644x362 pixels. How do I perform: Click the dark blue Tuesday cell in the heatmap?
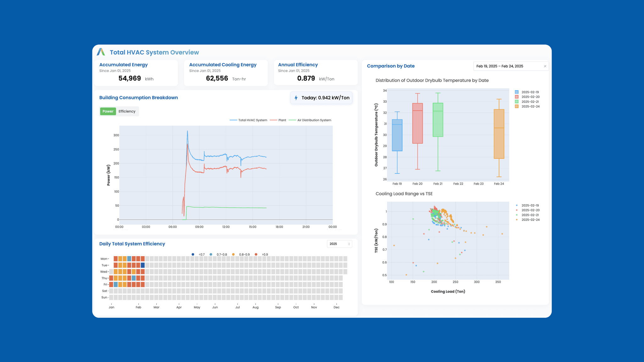[x=143, y=265]
